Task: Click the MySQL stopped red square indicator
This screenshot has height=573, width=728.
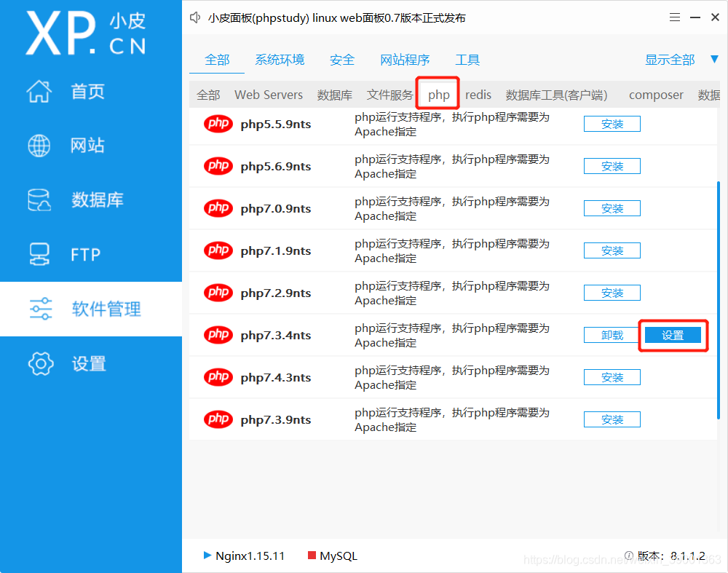Action: [x=312, y=556]
